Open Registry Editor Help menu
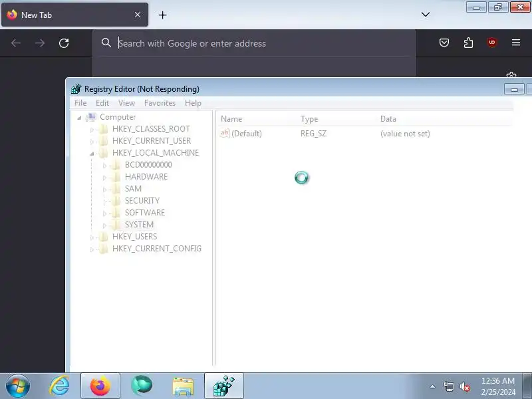 coord(193,103)
